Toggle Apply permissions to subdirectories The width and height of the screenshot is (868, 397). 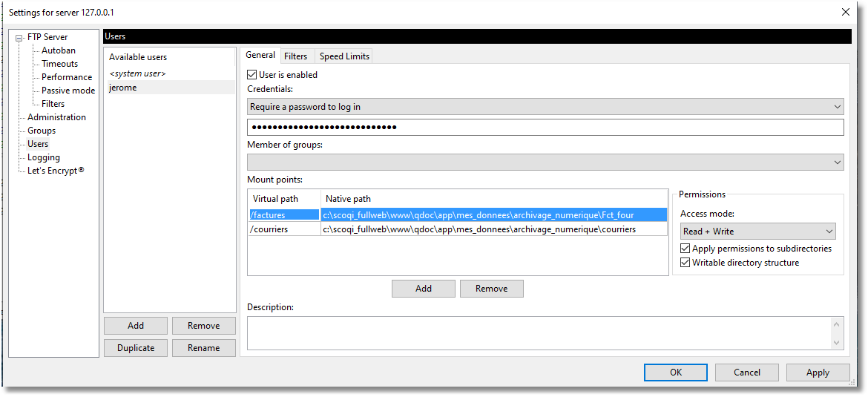click(685, 249)
